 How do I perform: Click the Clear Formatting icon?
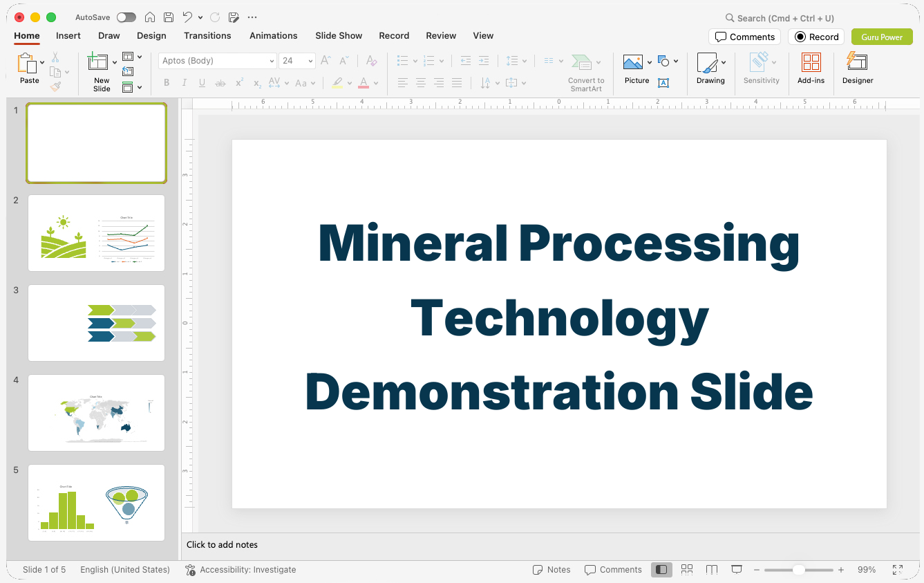tap(372, 61)
